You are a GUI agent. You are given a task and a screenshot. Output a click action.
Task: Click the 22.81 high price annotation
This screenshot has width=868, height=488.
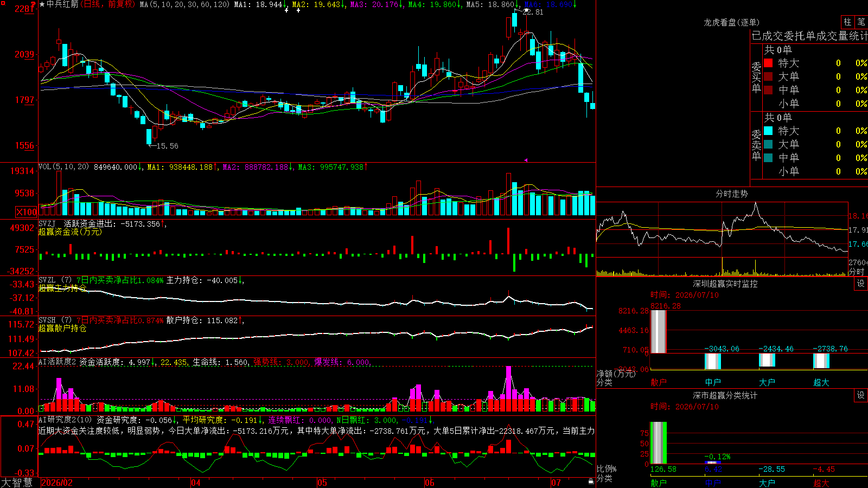pos(532,12)
